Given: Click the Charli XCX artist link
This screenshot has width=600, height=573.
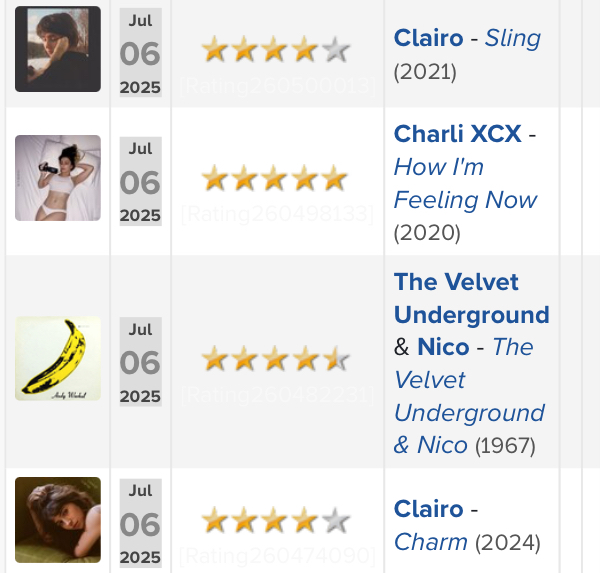Looking at the screenshot, I should pos(458,134).
